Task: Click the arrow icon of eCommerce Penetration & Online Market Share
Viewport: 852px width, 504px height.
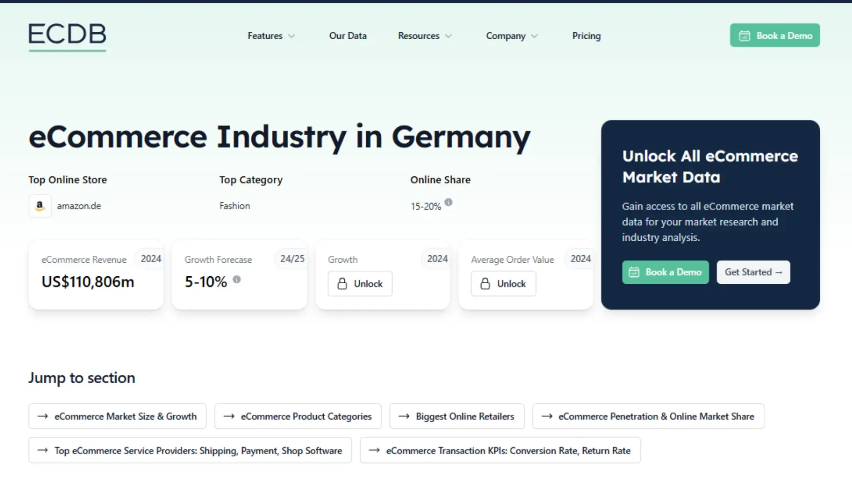Action: tap(547, 416)
